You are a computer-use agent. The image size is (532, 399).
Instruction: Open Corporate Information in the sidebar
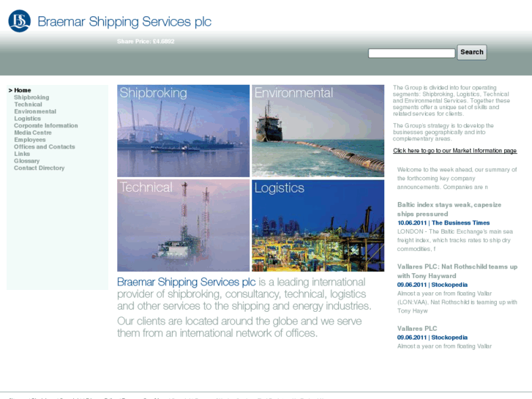46,126
